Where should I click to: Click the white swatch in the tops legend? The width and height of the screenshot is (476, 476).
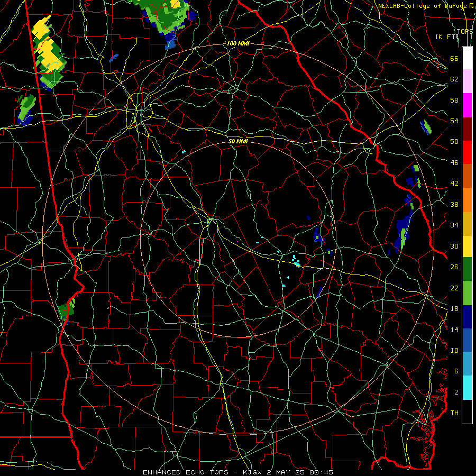coord(467,58)
